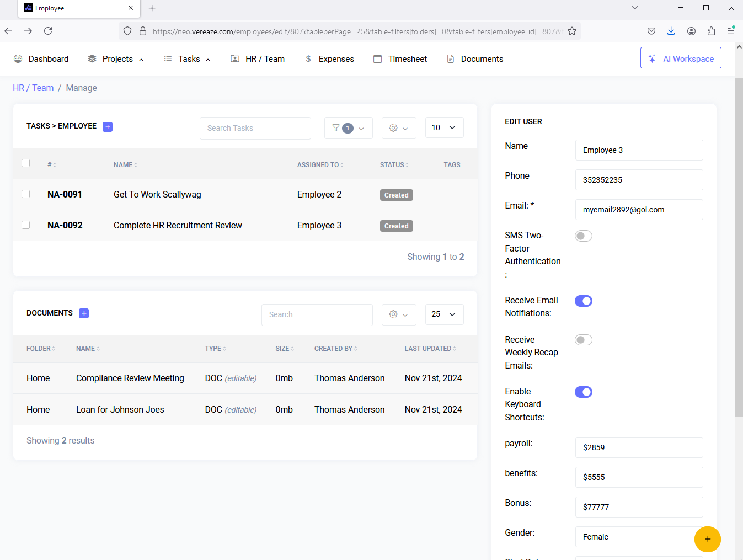
Task: Add a new task with the blue plus icon
Action: click(108, 126)
